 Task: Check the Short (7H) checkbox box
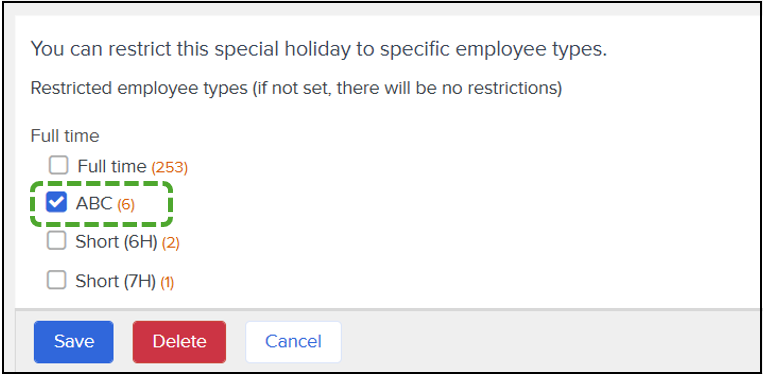56,280
